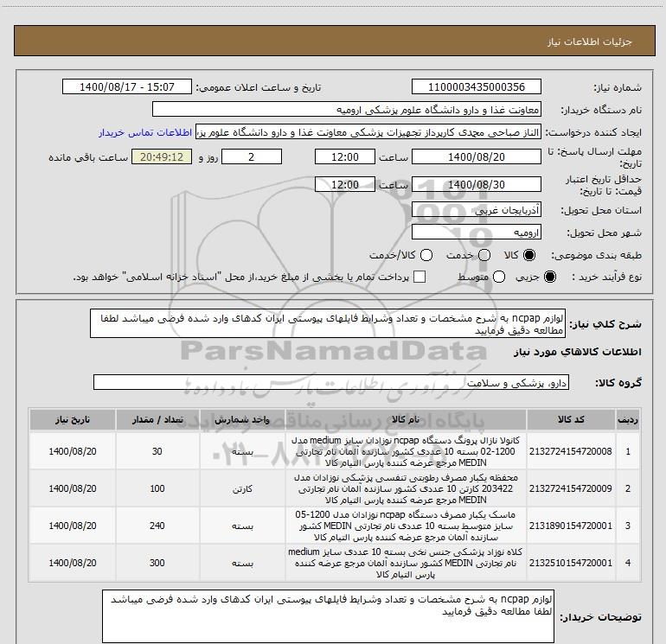Select product code 2132724154720008 in first row
The width and height of the screenshot is (666, 644).
573,450
